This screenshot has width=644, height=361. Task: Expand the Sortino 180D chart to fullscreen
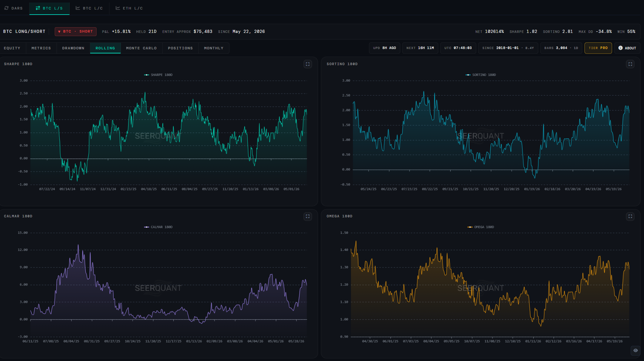point(630,64)
